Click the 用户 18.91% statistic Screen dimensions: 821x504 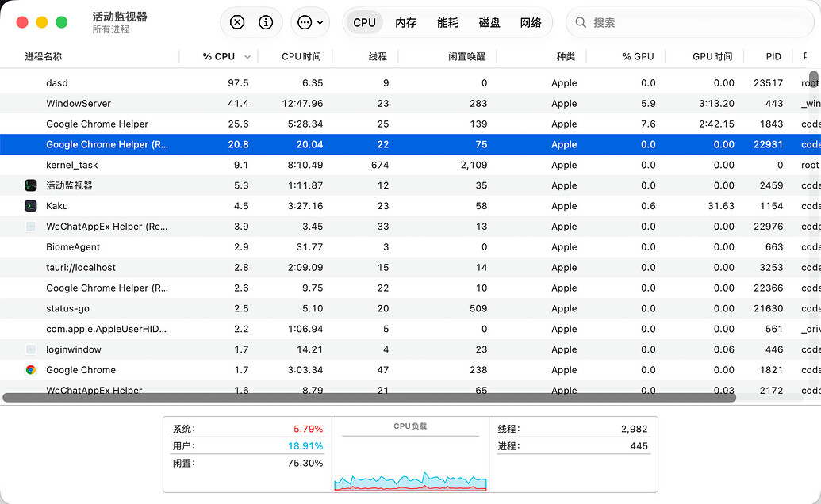click(247, 446)
